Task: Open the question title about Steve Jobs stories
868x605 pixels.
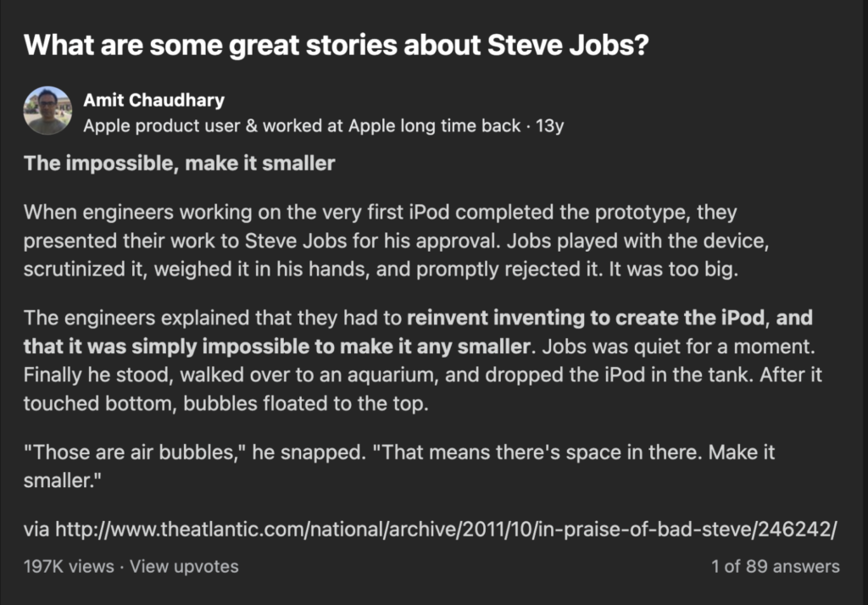Action: pyautogui.click(x=337, y=45)
